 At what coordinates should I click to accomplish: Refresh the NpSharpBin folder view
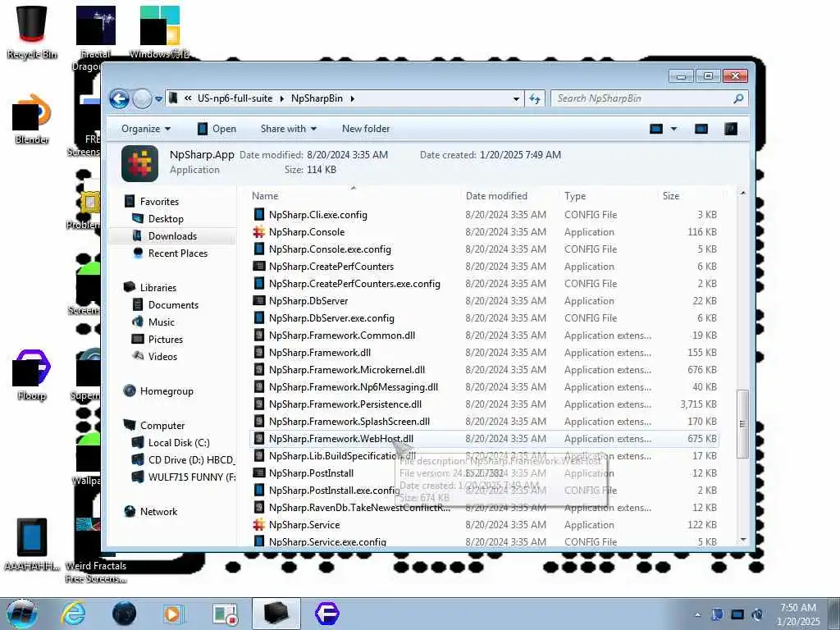click(x=535, y=98)
